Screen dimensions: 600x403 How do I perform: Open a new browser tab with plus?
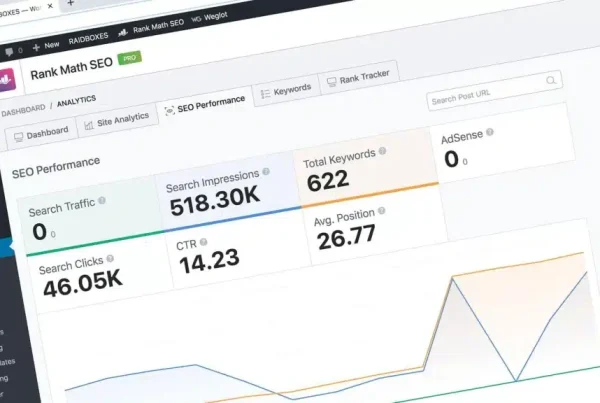(70, 3)
